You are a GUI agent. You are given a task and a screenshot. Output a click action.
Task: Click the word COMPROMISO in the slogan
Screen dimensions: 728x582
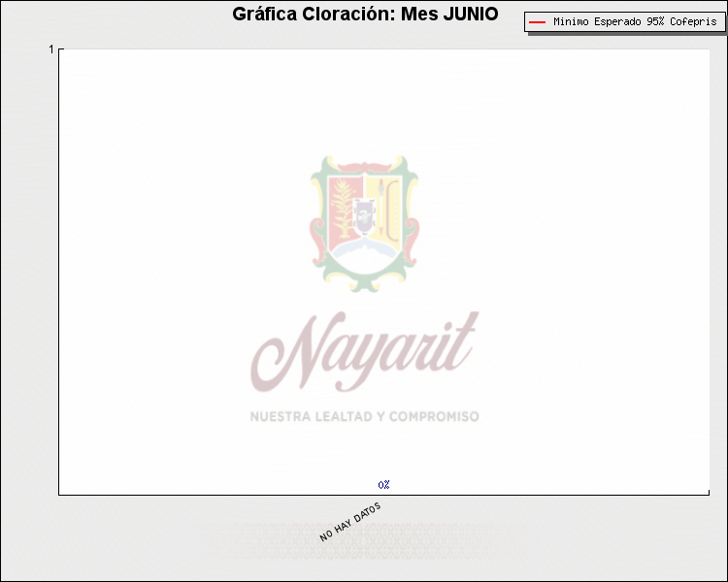click(436, 416)
